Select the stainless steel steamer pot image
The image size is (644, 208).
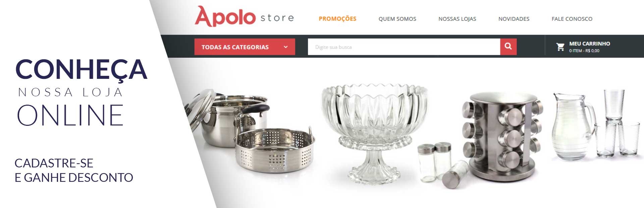(x=250, y=131)
